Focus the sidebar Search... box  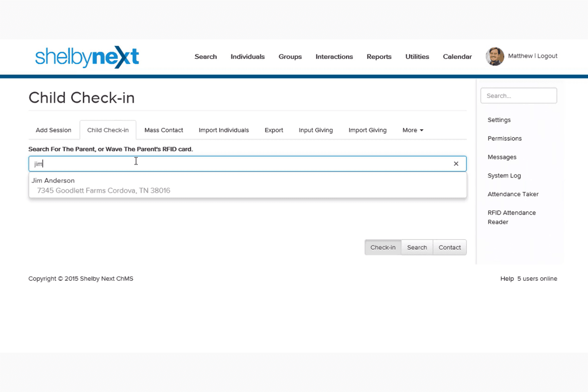pos(518,96)
